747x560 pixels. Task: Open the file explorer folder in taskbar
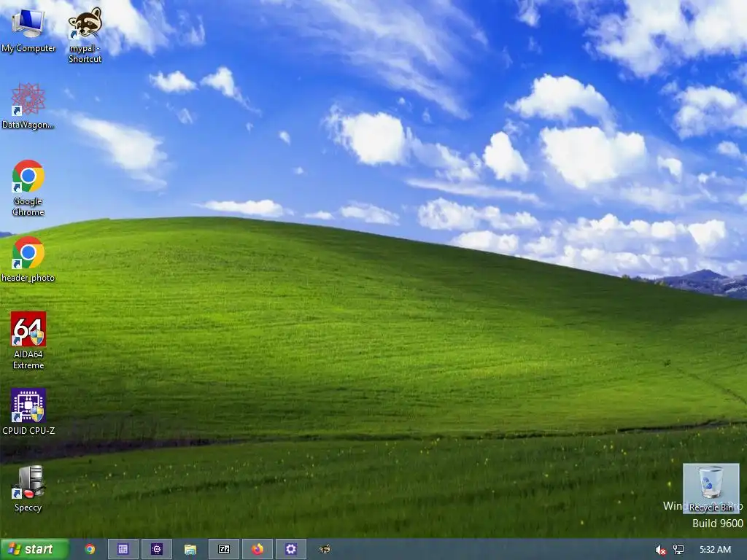190,549
